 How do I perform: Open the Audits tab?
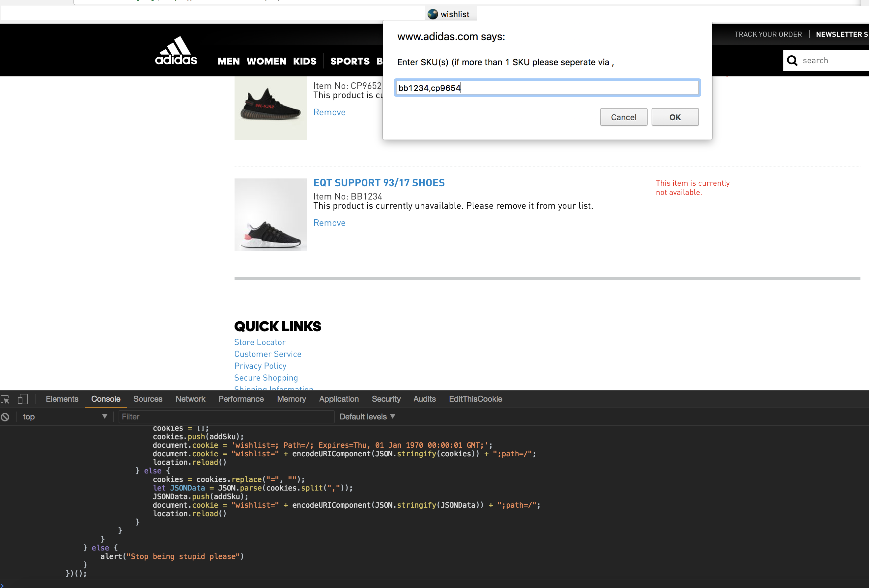[424, 399]
